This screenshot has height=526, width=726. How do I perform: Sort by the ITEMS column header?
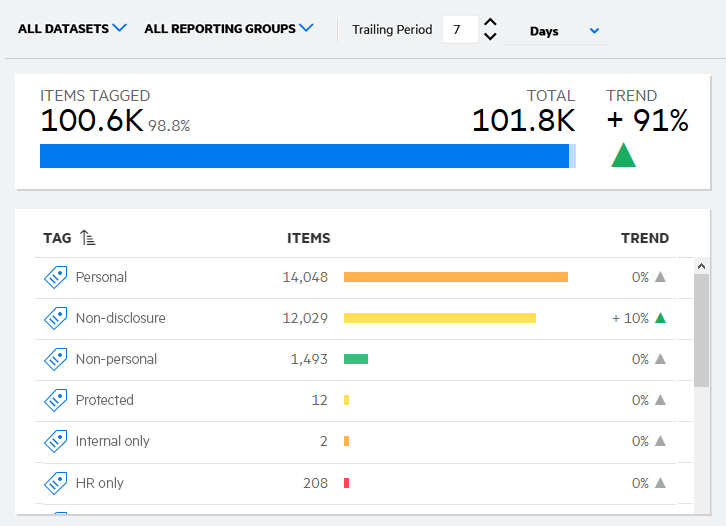click(x=308, y=238)
